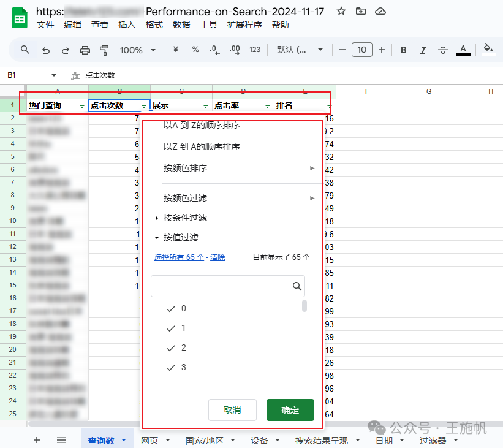Add a new sheet with plus
Viewport: 503px width, 448px height.
click(x=37, y=440)
